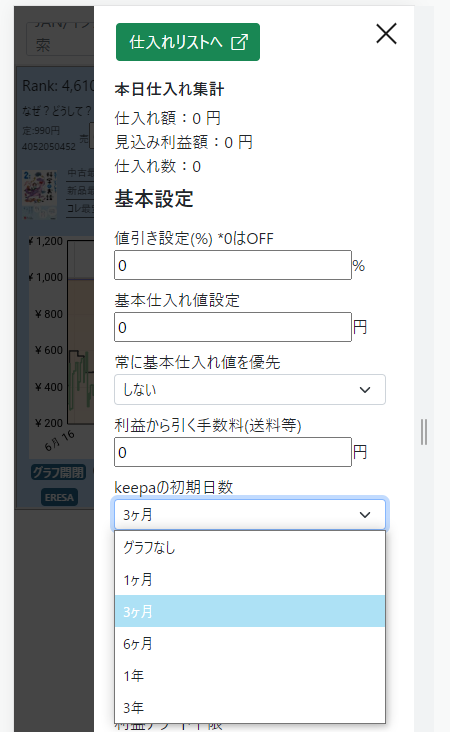The height and width of the screenshot is (732, 452).
Task: Click the ERESA badge button
Action: [59, 497]
